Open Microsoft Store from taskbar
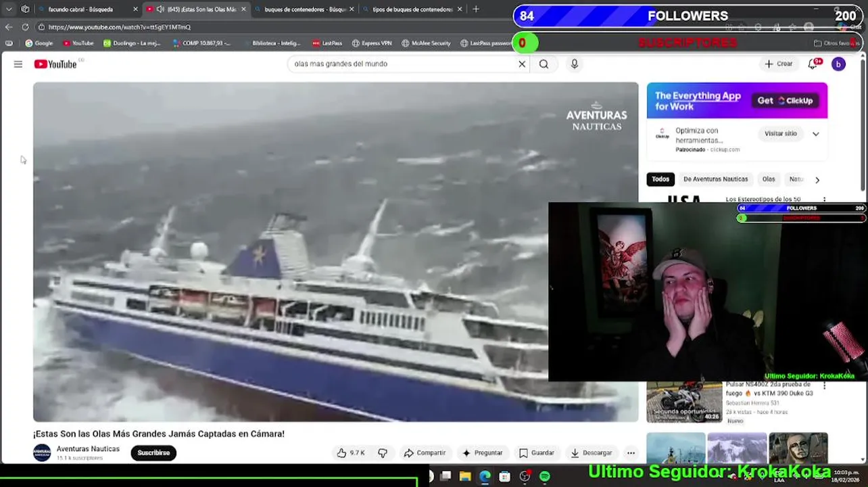868x487 pixels. coord(504,477)
